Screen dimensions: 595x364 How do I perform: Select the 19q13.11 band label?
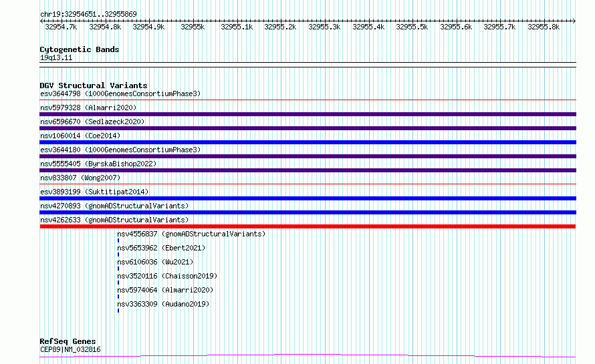coord(56,57)
